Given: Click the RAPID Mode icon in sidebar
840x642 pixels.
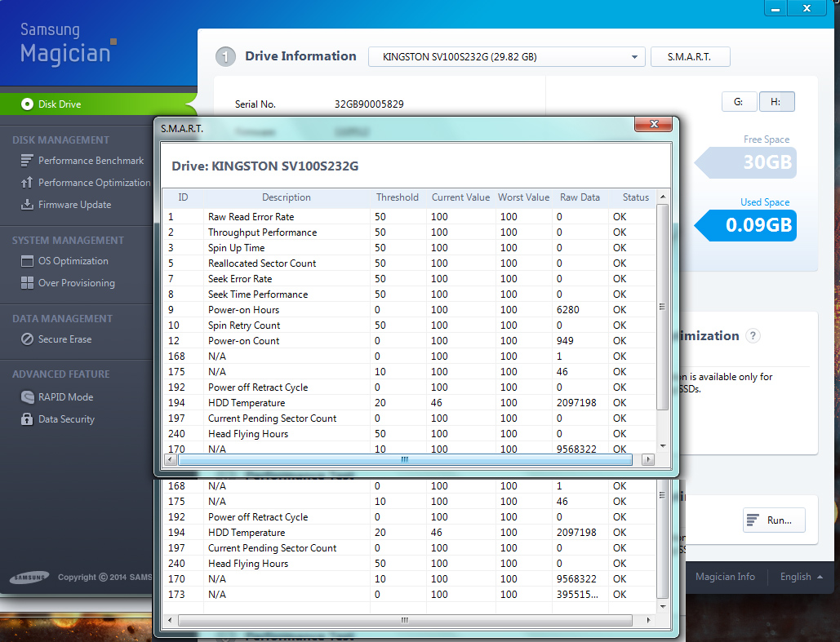Looking at the screenshot, I should [27, 397].
